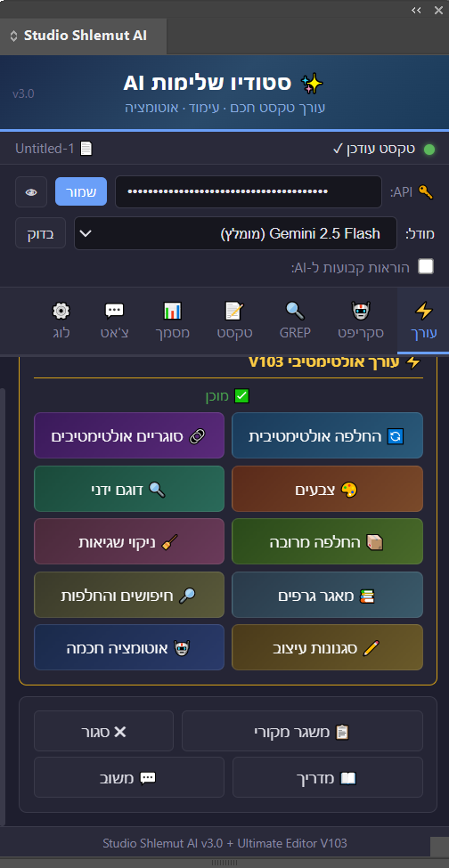
Task: Click the משוב feedback button
Action: click(x=129, y=777)
